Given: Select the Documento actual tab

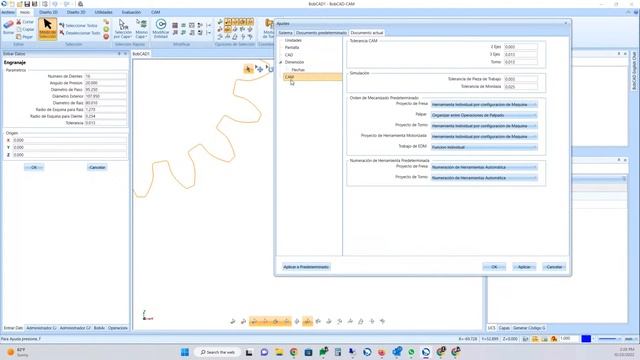Looking at the screenshot, I should click(x=367, y=33).
